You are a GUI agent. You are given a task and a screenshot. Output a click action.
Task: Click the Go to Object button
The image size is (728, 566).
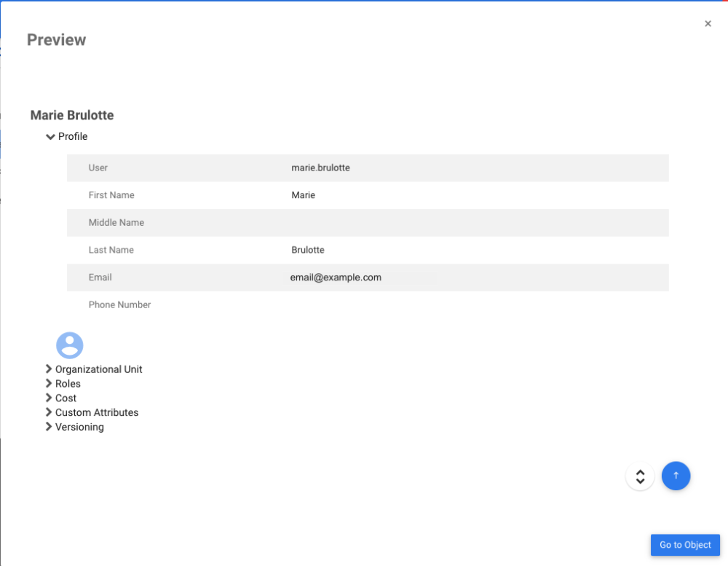[685, 545]
